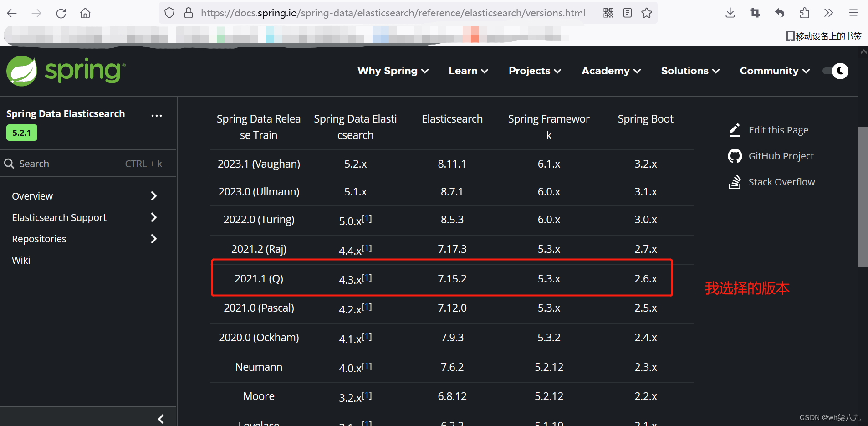Click Edit this Page link
The width and height of the screenshot is (868, 426).
click(778, 130)
